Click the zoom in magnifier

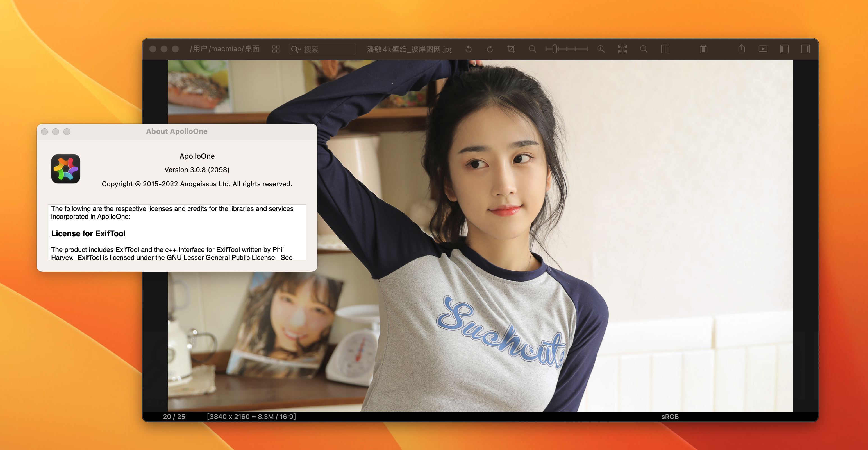point(601,49)
